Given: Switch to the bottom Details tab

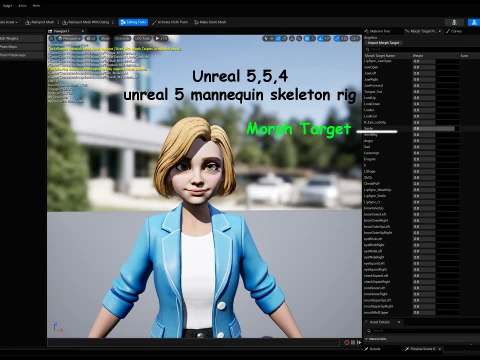Looking at the screenshot, I should click(373, 349).
